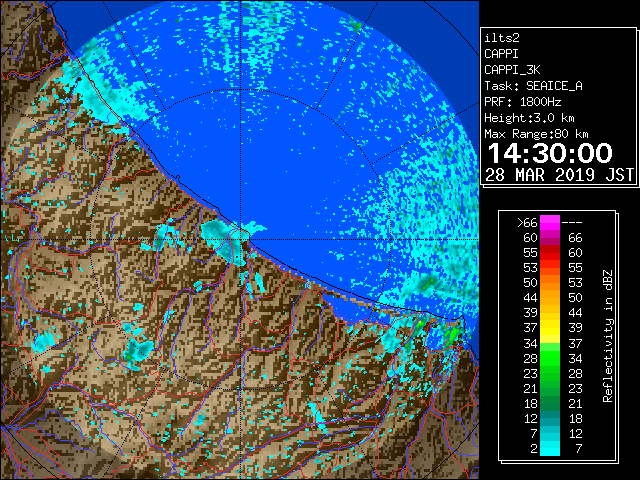
Task: Click the 'ilts2' site label
Action: 502,38
